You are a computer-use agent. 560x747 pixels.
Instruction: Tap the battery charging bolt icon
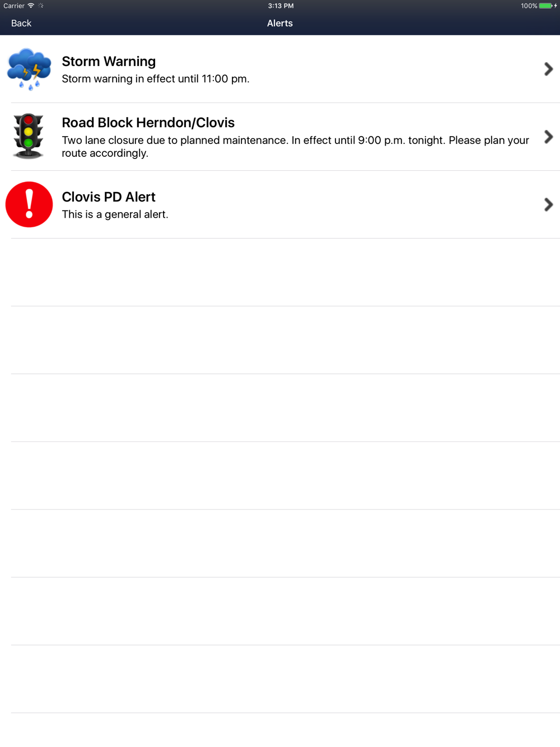coord(556,6)
